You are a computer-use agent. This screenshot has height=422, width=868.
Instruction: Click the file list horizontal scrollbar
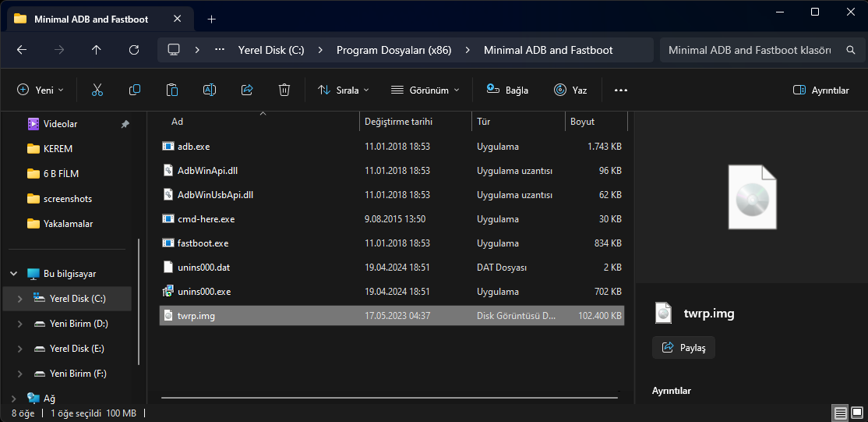point(390,398)
